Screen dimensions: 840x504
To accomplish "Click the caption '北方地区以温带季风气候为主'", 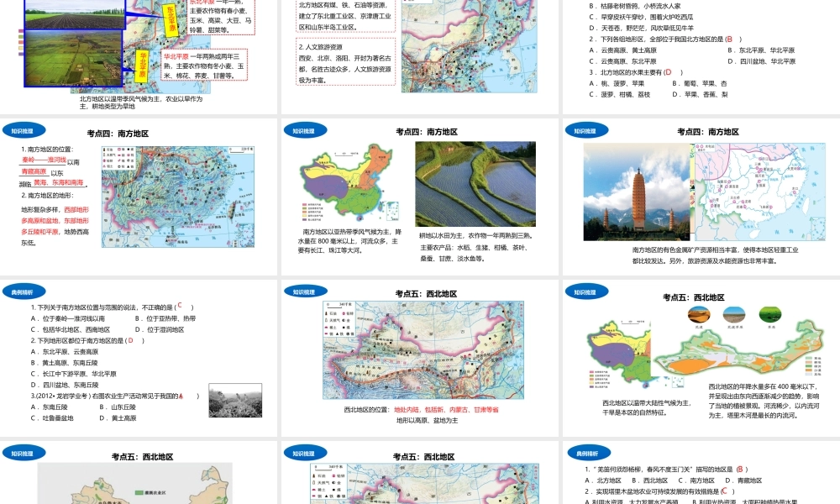I will pyautogui.click(x=140, y=102).
